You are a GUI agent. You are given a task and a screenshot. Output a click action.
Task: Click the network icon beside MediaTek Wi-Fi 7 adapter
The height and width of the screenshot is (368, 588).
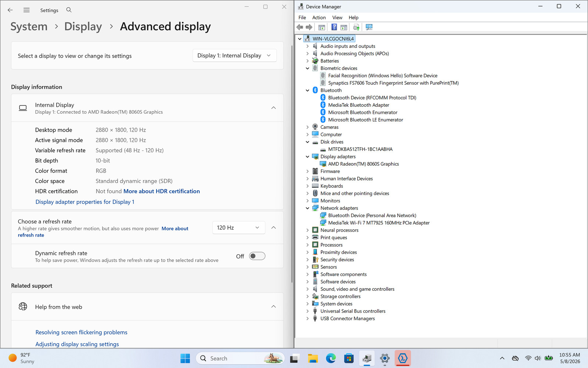323,223
